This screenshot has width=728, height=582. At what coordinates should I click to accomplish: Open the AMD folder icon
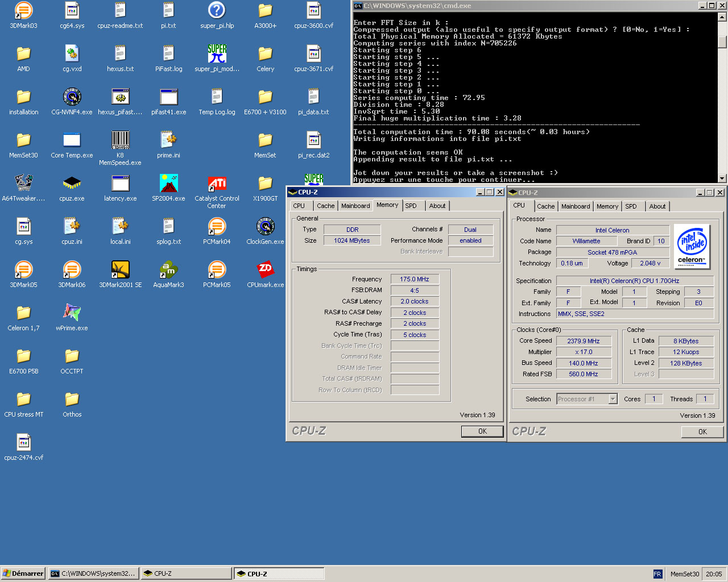pyautogui.click(x=23, y=53)
